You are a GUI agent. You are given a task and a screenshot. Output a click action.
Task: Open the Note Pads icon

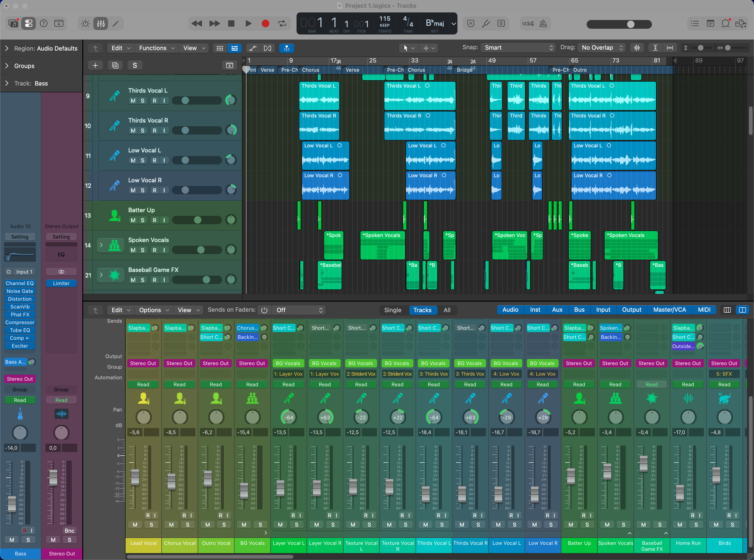click(x=710, y=23)
